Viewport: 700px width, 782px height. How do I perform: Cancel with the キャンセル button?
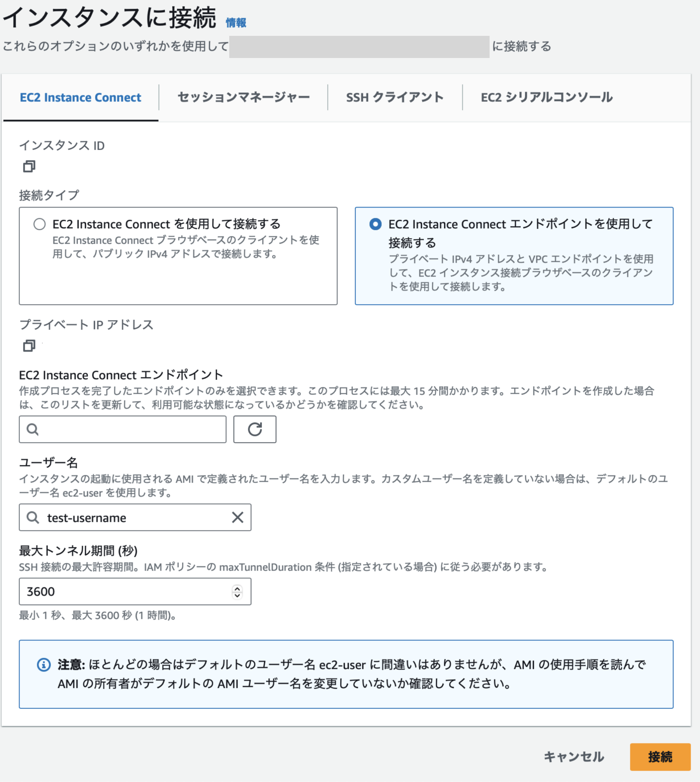[x=574, y=756]
